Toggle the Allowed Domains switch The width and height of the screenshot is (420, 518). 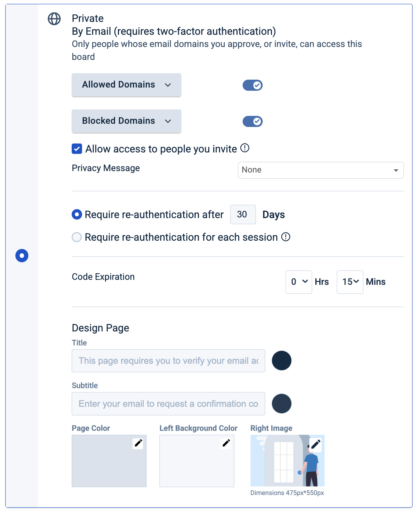pos(253,85)
